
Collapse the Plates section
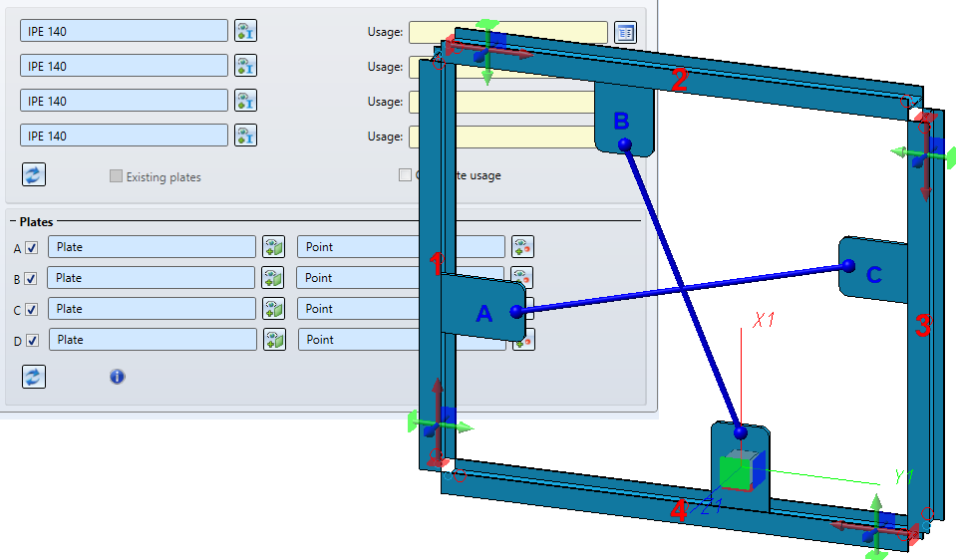point(13,221)
